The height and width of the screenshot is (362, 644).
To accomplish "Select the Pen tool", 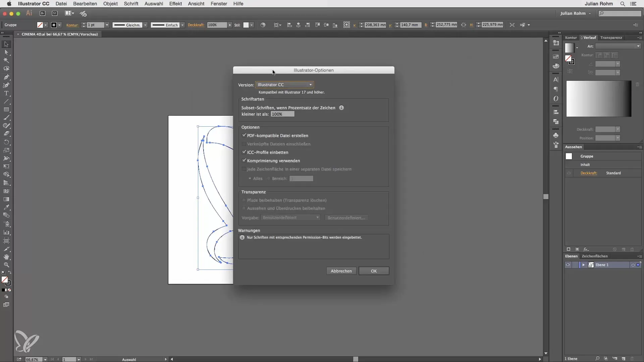I will [x=6, y=77].
